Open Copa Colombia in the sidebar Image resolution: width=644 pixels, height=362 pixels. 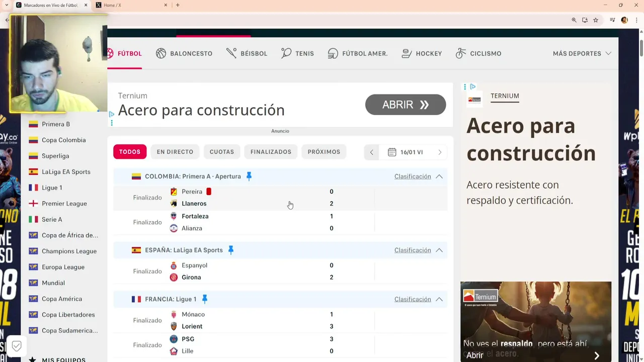[x=64, y=140]
